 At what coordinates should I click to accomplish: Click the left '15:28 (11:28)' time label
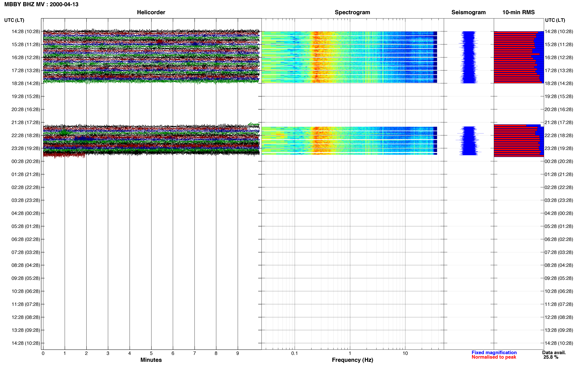coord(26,45)
